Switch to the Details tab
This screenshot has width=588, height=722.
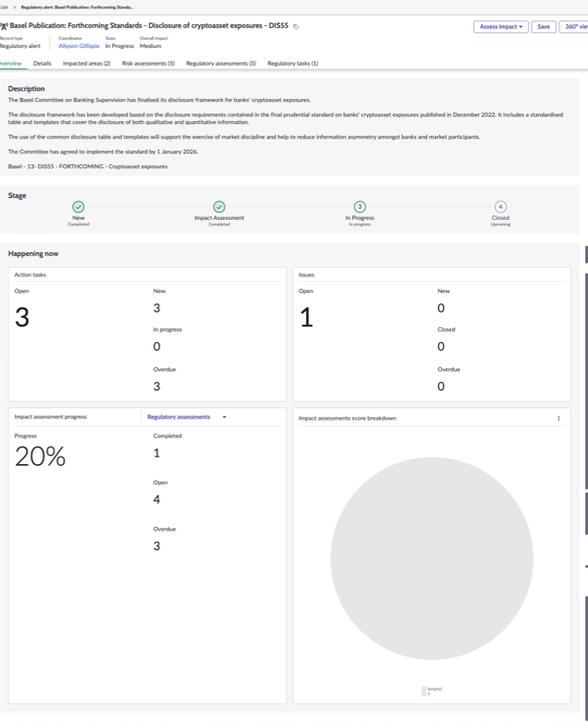42,64
